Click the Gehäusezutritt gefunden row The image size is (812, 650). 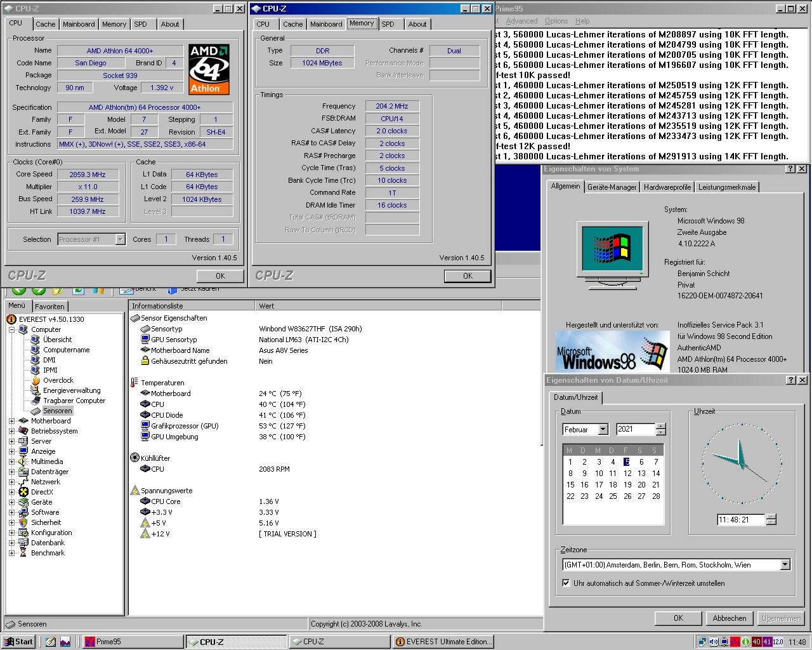point(206,361)
